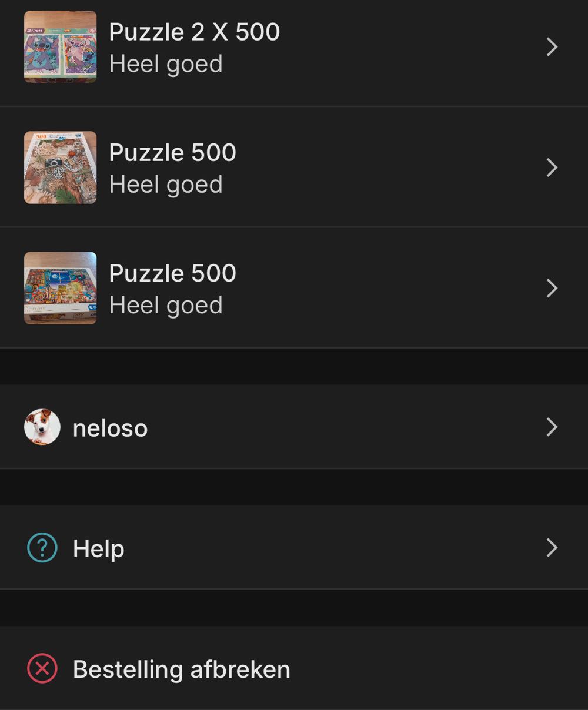Select the last Puzzle 500 item title
The image size is (588, 710).
[x=172, y=273]
